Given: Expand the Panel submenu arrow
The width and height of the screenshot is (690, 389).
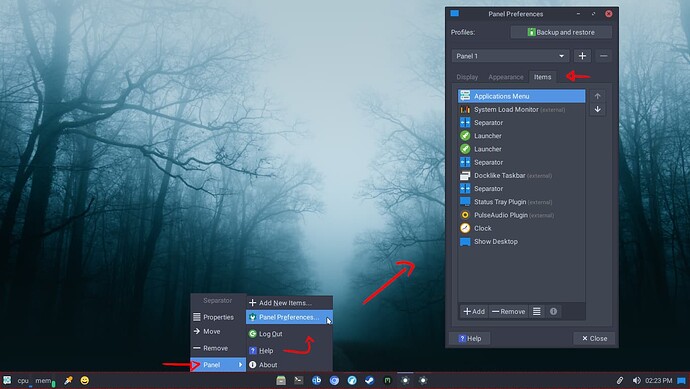Looking at the screenshot, I should (x=240, y=365).
